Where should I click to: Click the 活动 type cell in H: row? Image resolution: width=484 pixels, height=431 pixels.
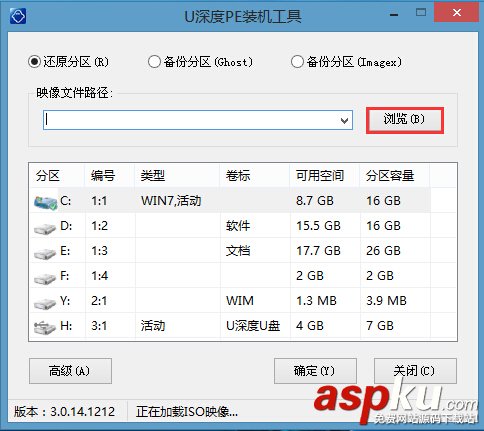click(153, 326)
